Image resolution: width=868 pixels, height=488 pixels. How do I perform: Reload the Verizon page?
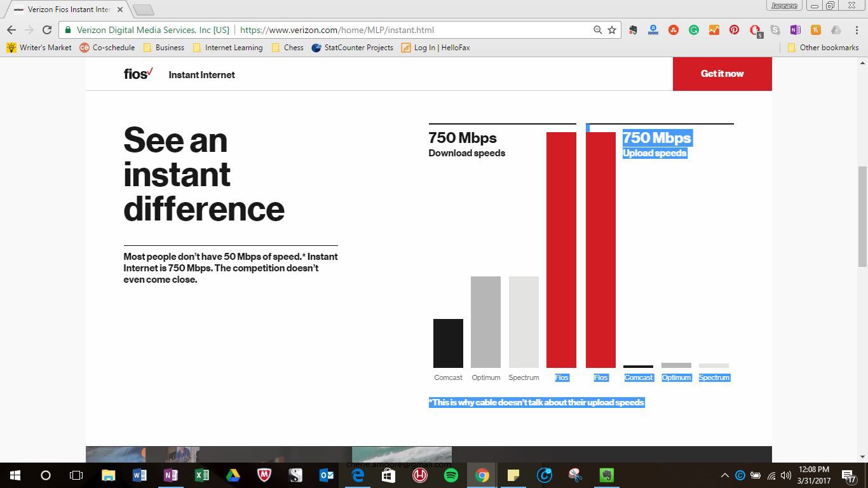[x=46, y=30]
